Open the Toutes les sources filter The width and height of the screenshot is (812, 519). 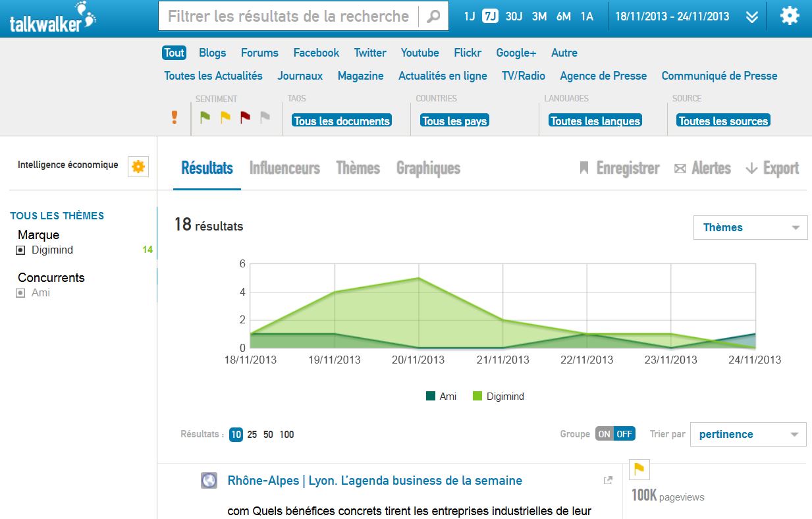click(723, 121)
